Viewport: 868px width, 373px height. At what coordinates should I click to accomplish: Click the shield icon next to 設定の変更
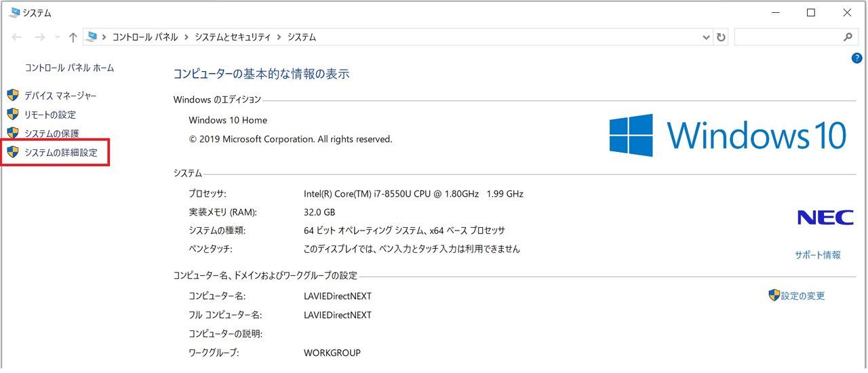click(774, 295)
